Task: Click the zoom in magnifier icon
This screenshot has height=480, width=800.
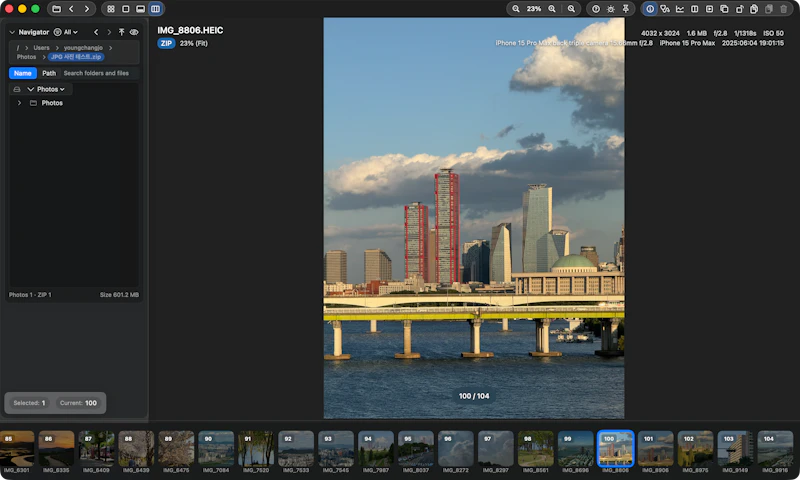Action: point(552,9)
